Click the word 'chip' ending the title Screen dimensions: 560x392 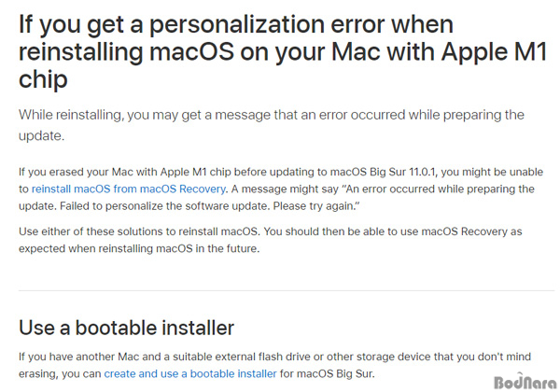43,79
